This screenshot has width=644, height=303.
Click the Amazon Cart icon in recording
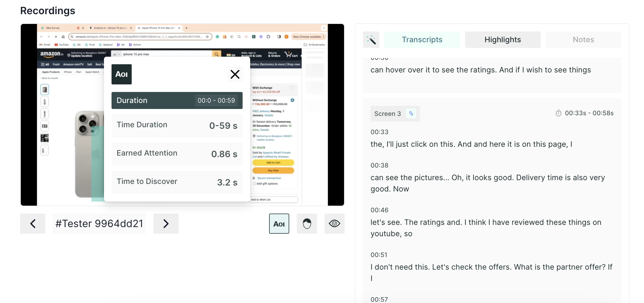point(291,54)
